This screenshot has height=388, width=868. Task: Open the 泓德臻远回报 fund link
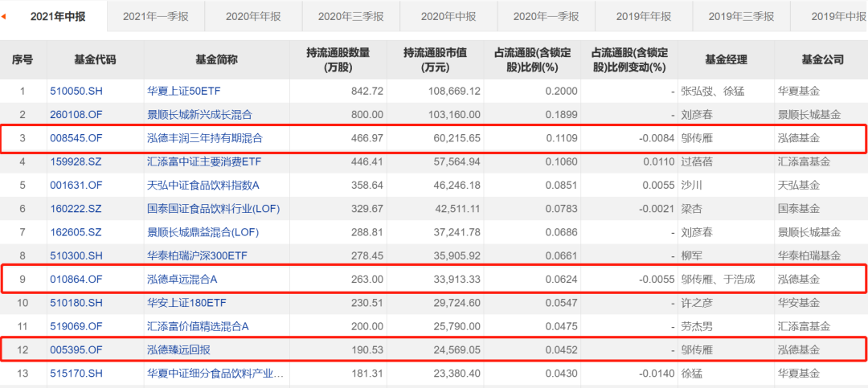coord(178,350)
